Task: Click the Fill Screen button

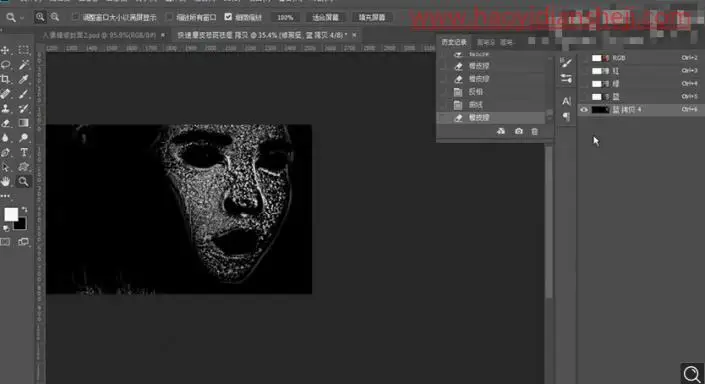Action: 372,18
